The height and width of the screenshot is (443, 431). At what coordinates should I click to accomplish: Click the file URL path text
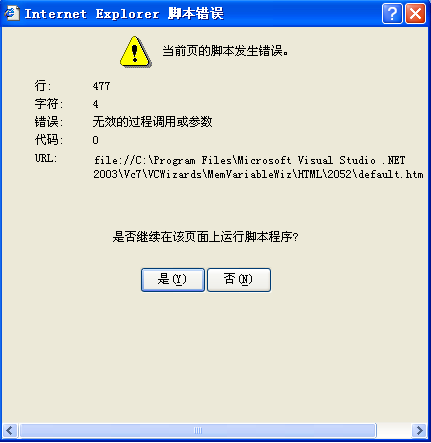click(258, 167)
